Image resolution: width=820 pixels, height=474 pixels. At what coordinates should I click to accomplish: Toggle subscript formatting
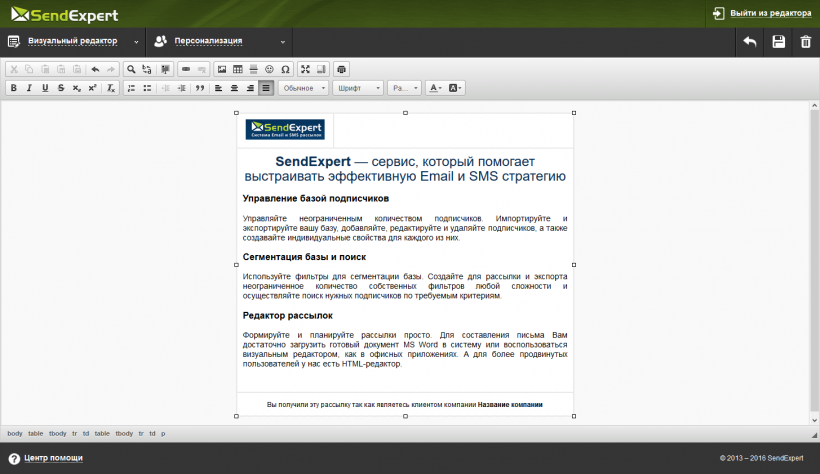tap(77, 88)
